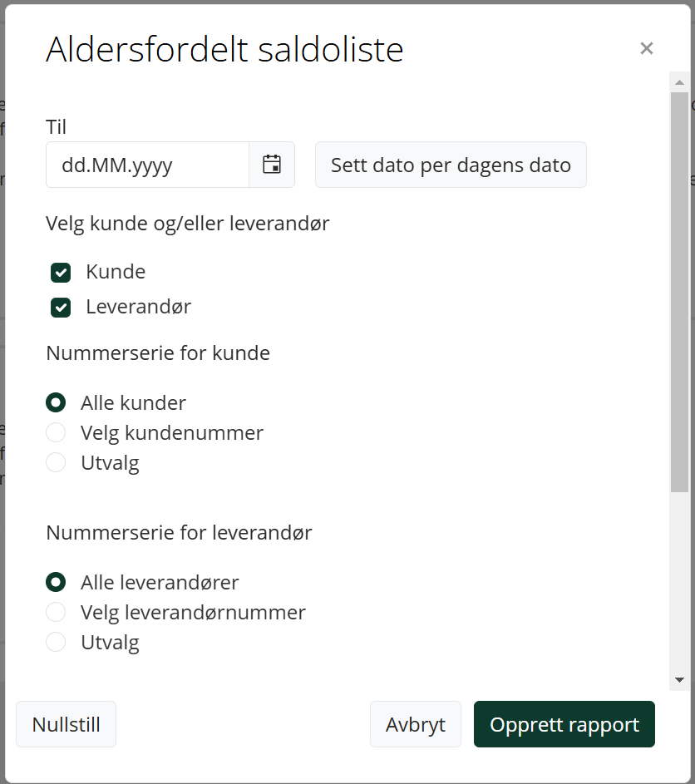Choose Utvalg under Nummerserie for kunde
This screenshot has height=784, width=695.
[x=56, y=462]
